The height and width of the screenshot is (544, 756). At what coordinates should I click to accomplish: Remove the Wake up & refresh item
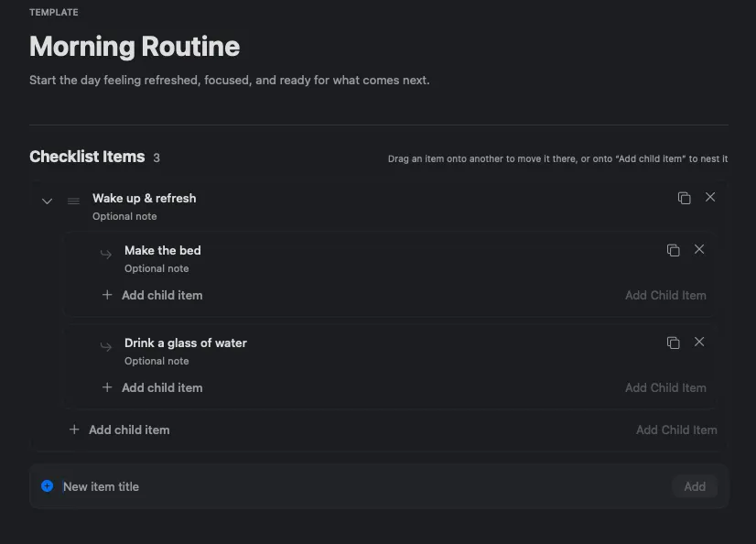[x=710, y=197]
